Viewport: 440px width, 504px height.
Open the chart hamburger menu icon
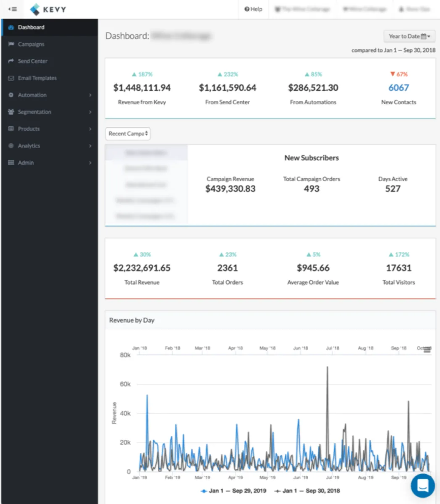coord(427,350)
